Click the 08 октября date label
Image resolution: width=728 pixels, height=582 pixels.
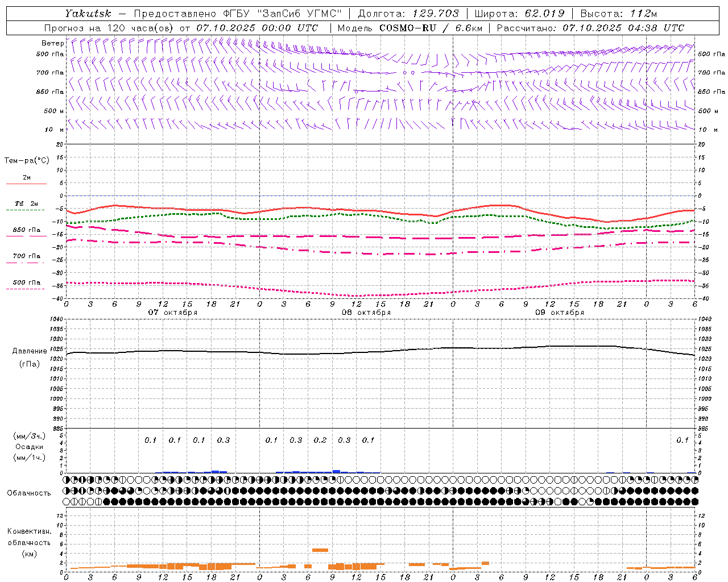click(366, 312)
